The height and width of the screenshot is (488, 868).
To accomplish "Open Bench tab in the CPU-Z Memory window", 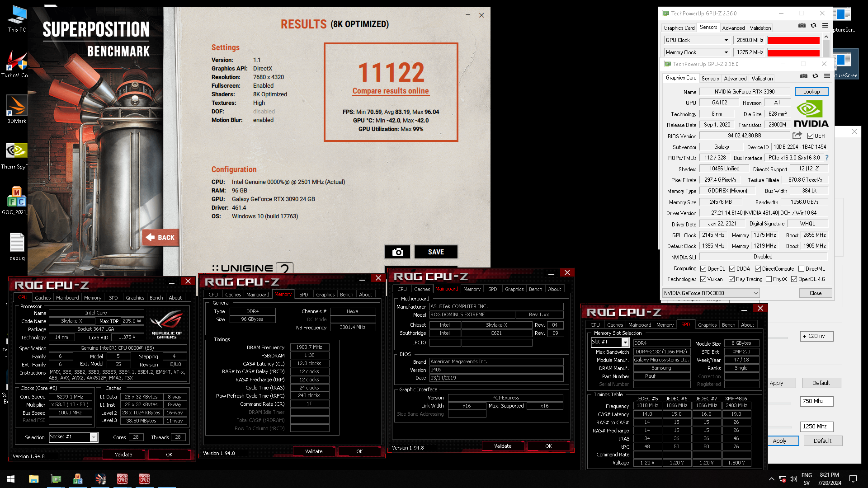I will pyautogui.click(x=346, y=295).
